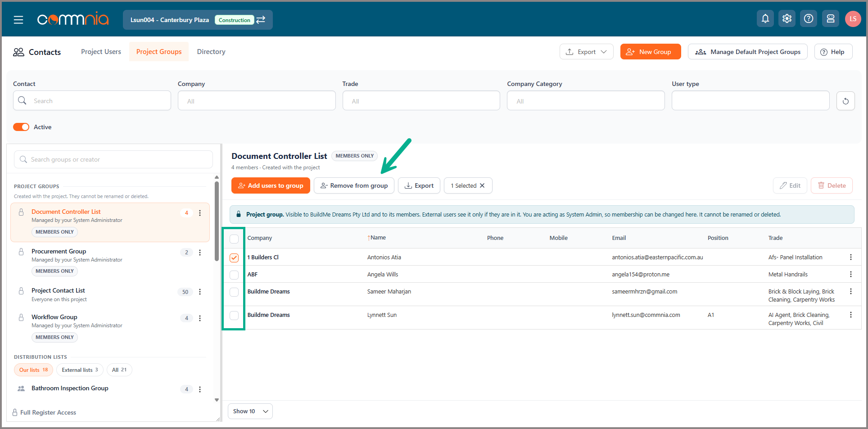Open options menu for Document Controller List group
The image size is (868, 429).
(x=200, y=213)
